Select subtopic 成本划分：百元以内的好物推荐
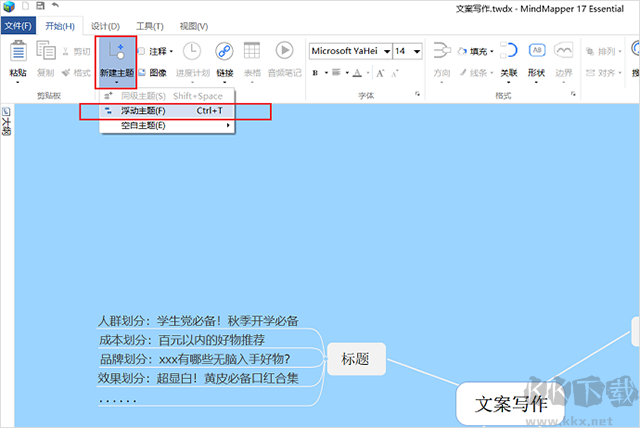 pos(182,340)
